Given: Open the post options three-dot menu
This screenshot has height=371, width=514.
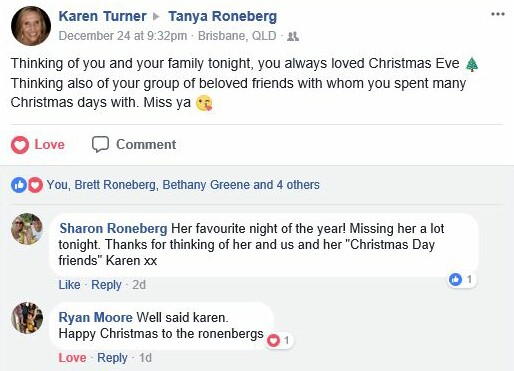Looking at the screenshot, I should click(498, 14).
